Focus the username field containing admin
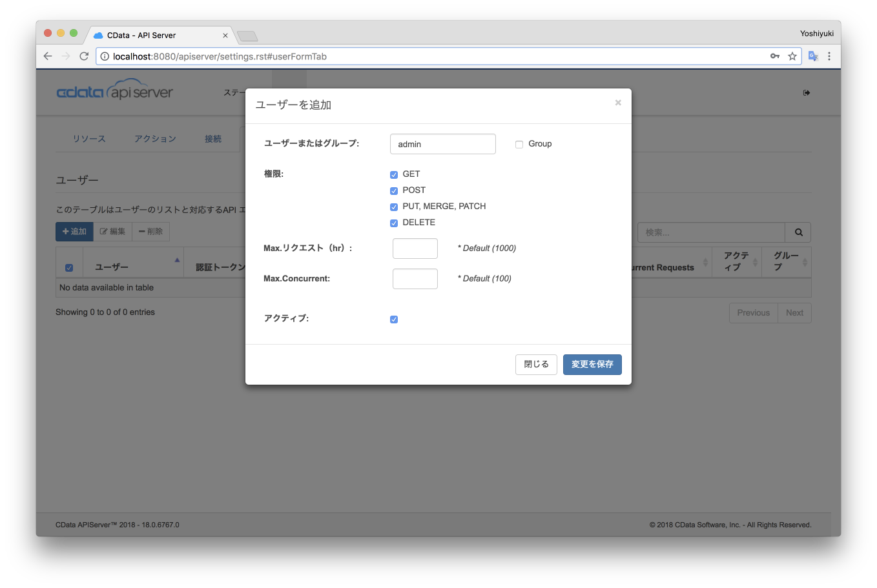The width and height of the screenshot is (877, 588). pyautogui.click(x=443, y=144)
